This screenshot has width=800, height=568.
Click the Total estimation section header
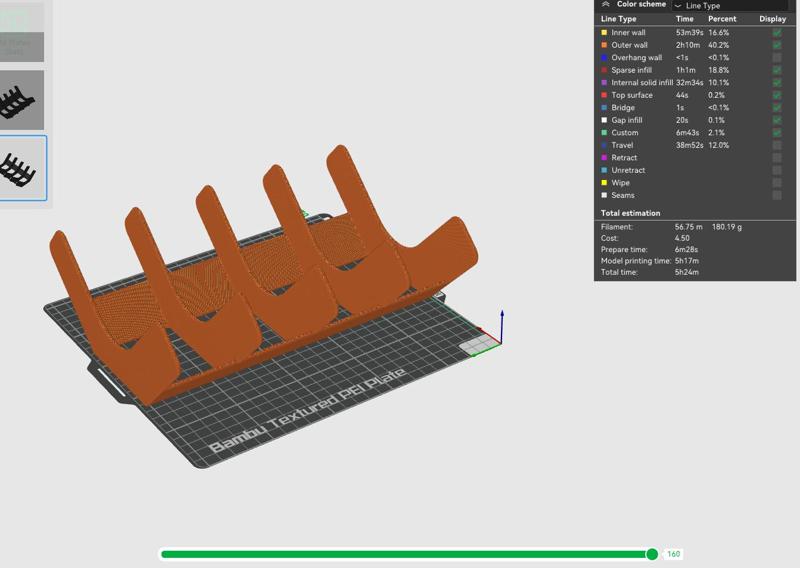(x=630, y=213)
